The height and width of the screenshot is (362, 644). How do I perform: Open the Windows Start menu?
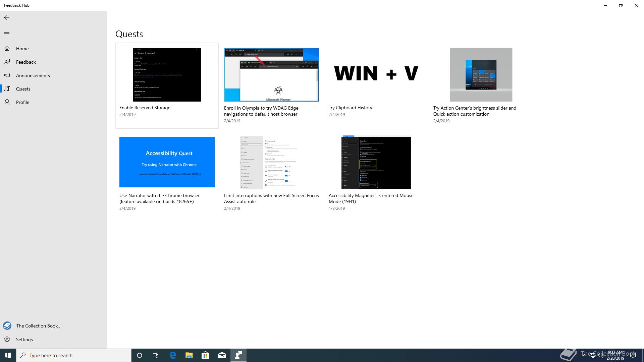[x=8, y=355]
